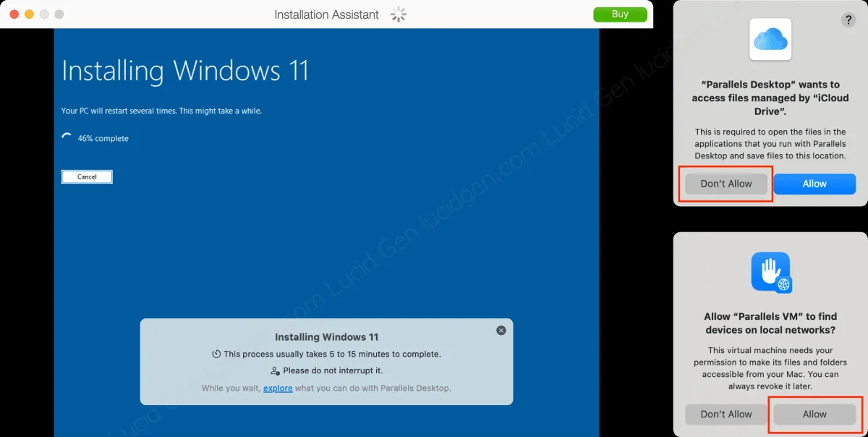This screenshot has height=437, width=868.
Task: Minimize the window with the yellow button
Action: (29, 14)
